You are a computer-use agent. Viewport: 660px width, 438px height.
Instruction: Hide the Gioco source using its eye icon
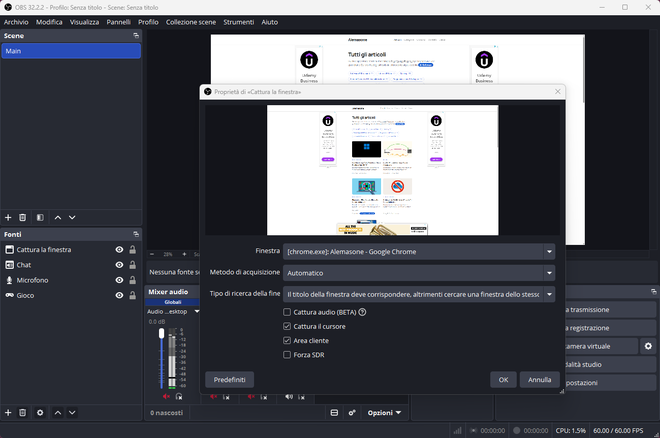click(120, 295)
